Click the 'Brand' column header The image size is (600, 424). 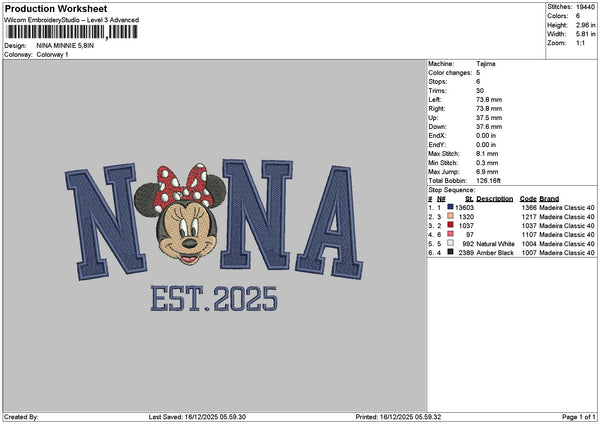pos(549,199)
